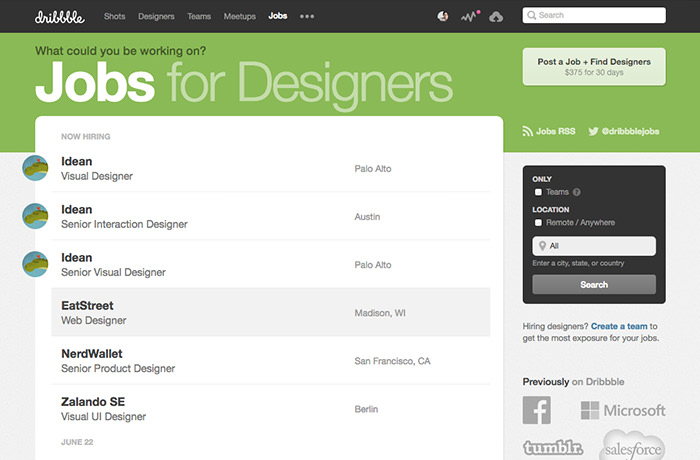Open the @dribbblejobs Twitter link
Image resolution: width=700 pixels, height=460 pixels.
(630, 131)
